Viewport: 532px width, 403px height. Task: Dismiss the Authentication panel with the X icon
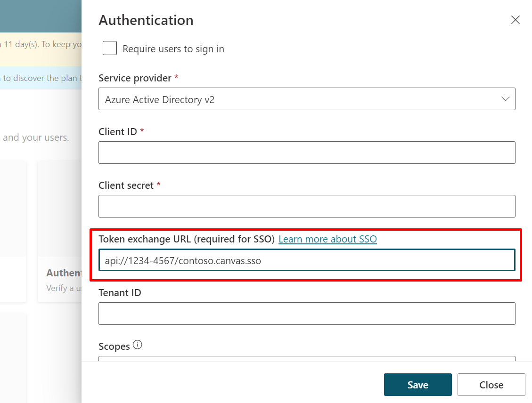point(515,20)
